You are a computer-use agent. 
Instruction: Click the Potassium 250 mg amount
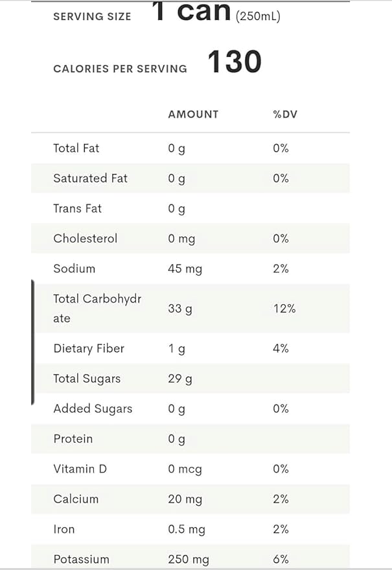(188, 560)
